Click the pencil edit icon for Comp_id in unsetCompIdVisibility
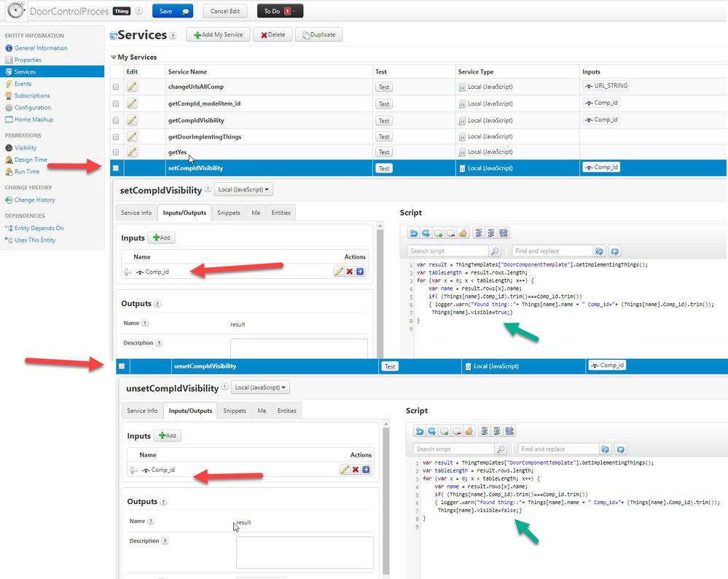728x579 pixels. [345, 470]
